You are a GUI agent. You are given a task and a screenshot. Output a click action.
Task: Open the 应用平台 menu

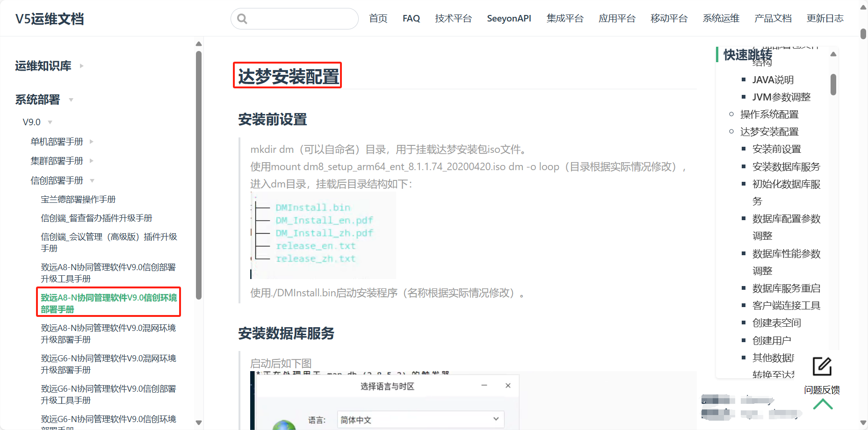617,19
